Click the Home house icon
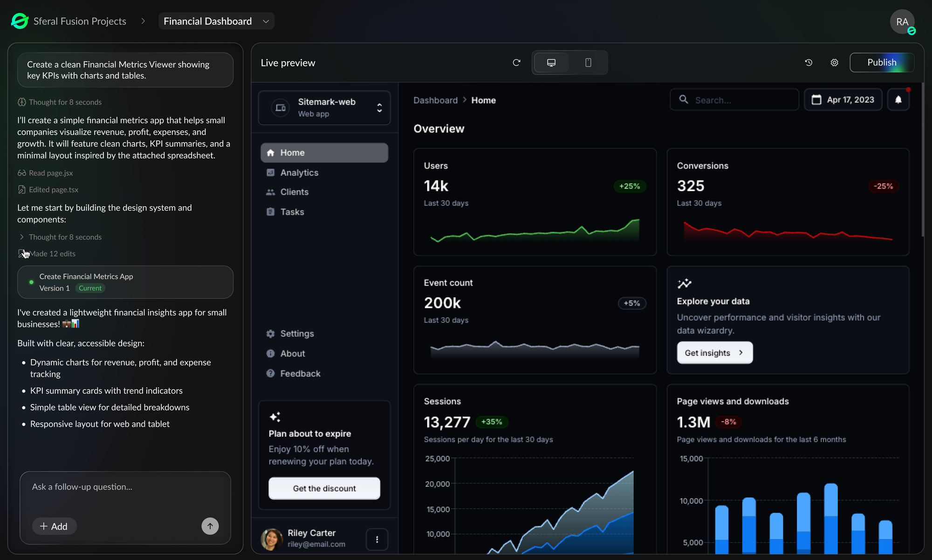Image resolution: width=932 pixels, height=560 pixels. coord(270,153)
